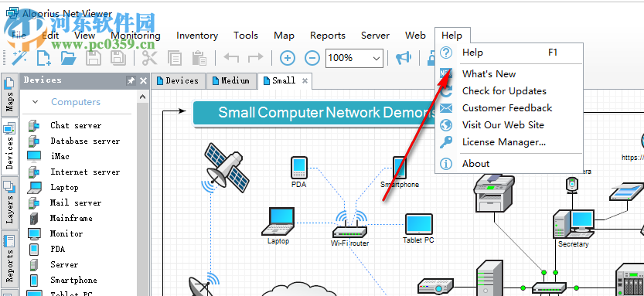
Task: Switch to the Devices document tab
Action: click(178, 81)
